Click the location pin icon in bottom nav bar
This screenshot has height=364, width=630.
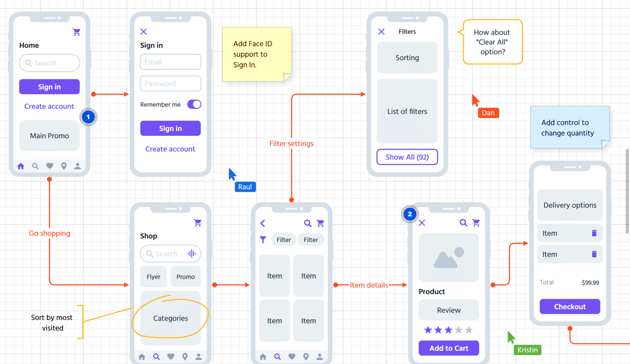click(64, 166)
